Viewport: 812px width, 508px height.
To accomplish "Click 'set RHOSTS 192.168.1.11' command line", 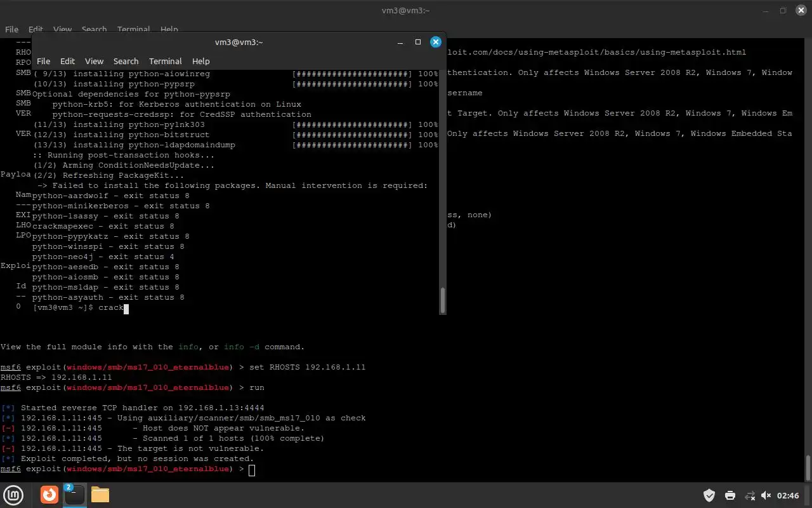I will (183, 367).
